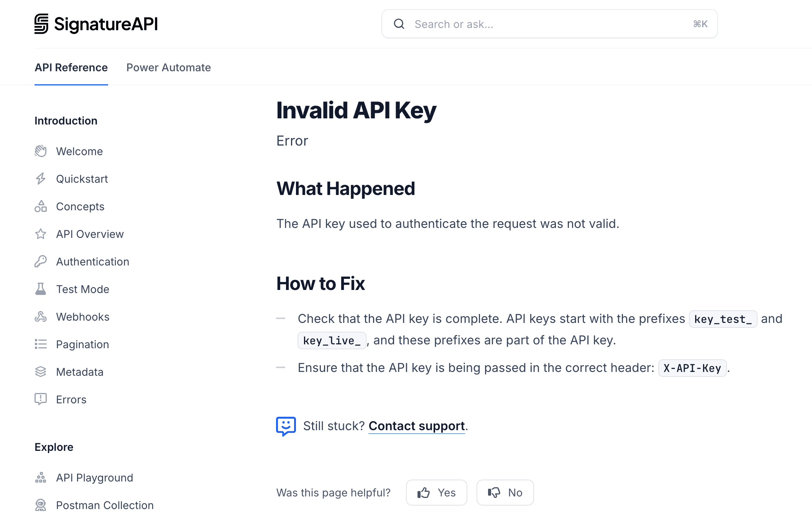
Task: Select the API Playground menu item
Action: coord(94,477)
